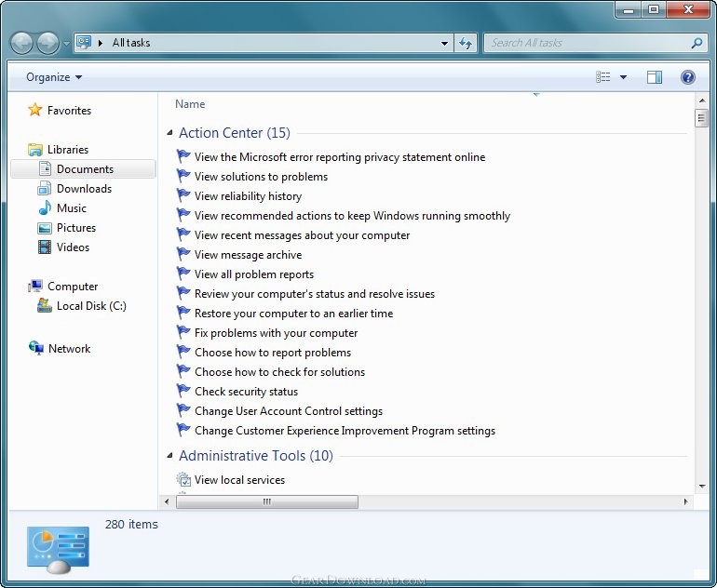Click flag icon for Restore your computer
Viewport: 717px width, 588px height.
(x=183, y=313)
